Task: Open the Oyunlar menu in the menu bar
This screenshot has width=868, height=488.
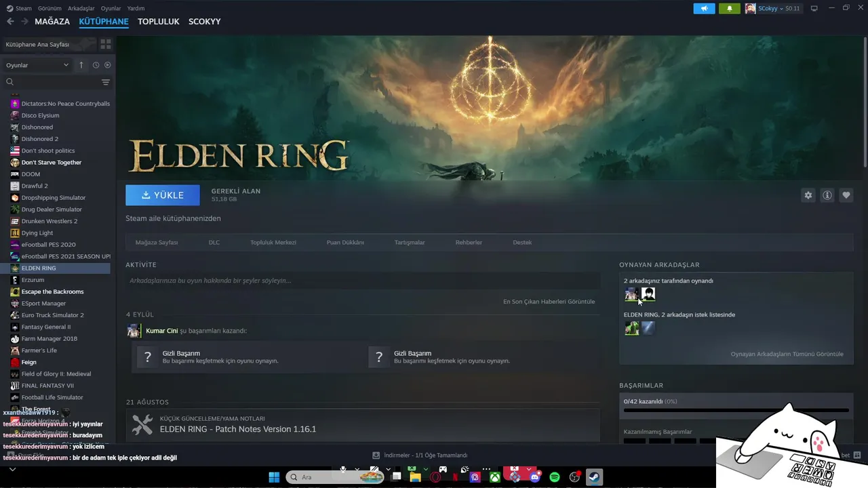Action: [x=111, y=8]
